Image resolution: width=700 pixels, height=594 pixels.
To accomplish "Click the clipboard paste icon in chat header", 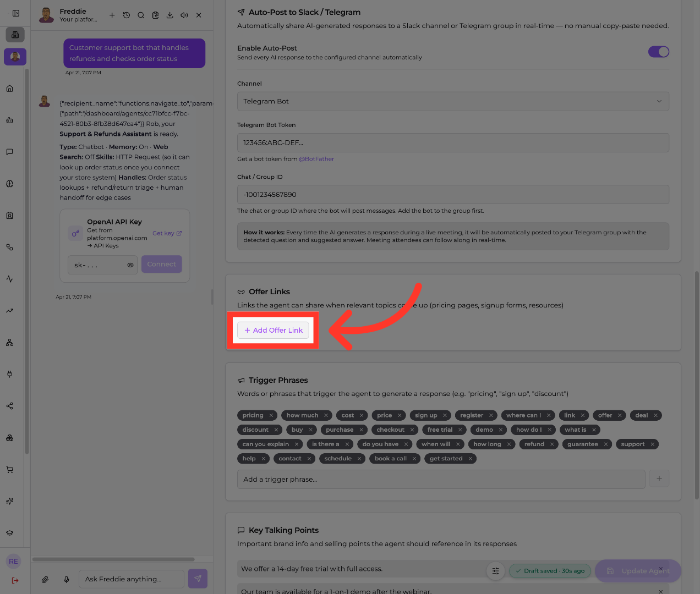I will pyautogui.click(x=155, y=15).
